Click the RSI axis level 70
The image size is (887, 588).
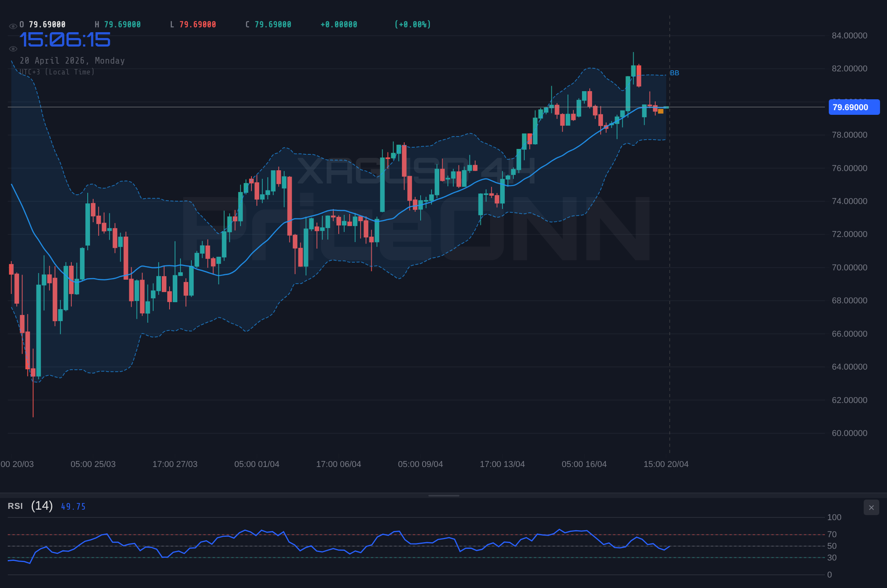832,534
